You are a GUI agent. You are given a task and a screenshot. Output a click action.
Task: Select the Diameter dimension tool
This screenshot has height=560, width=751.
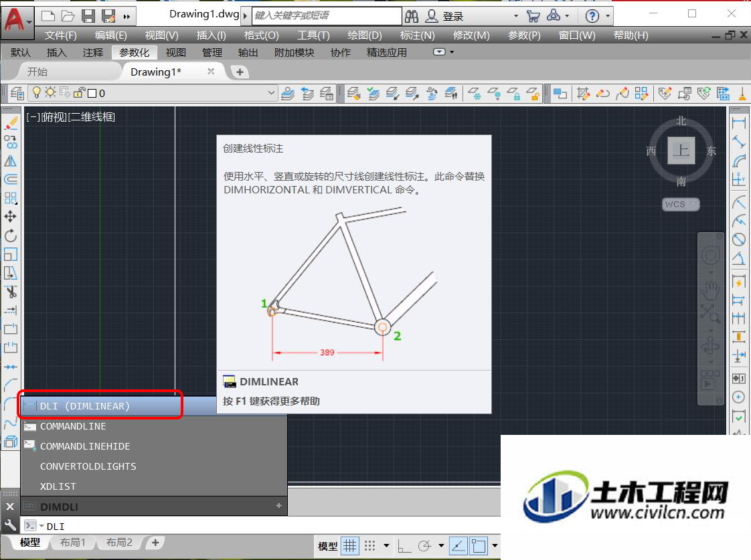click(x=739, y=239)
